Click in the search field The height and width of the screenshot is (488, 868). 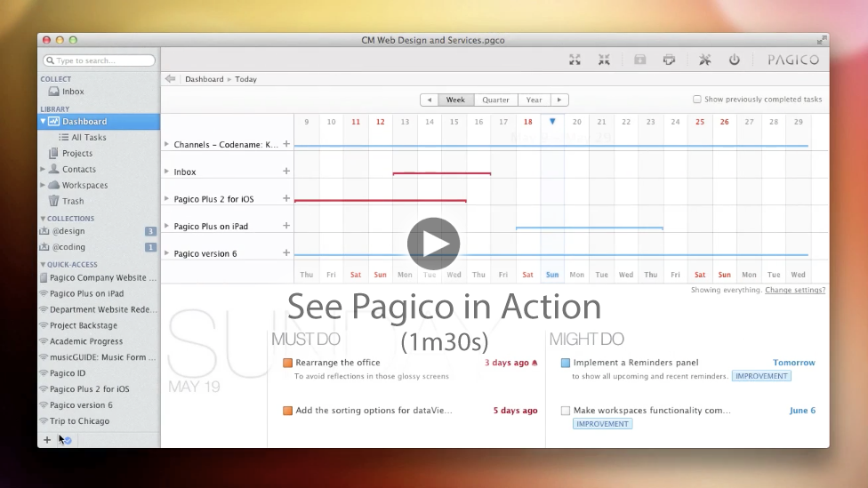pos(99,60)
